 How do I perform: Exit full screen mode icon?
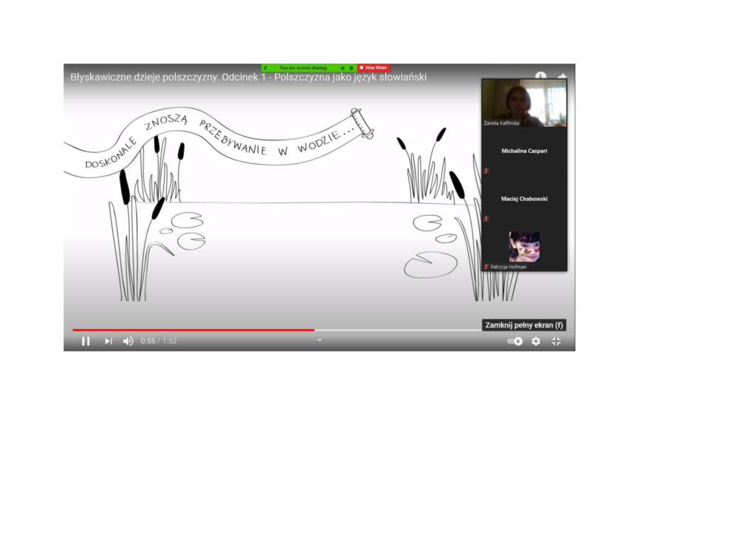point(556,341)
